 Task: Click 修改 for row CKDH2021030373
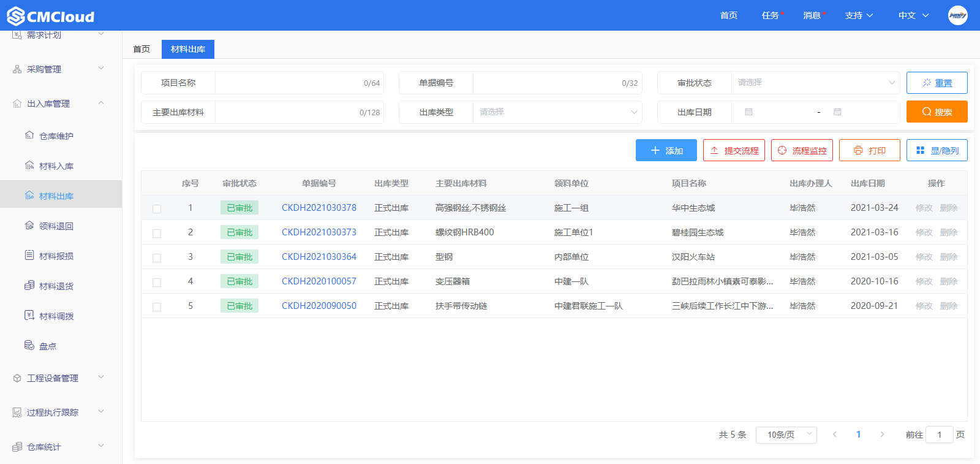[924, 232]
